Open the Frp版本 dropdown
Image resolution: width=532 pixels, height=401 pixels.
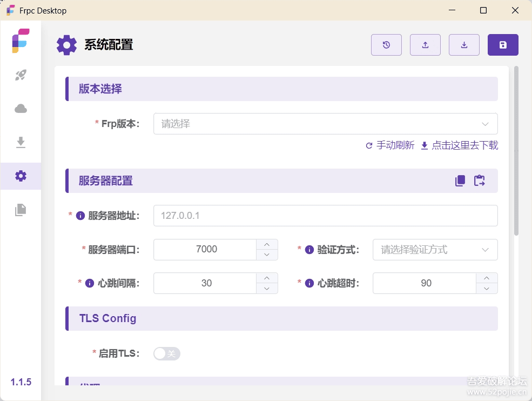point(325,124)
